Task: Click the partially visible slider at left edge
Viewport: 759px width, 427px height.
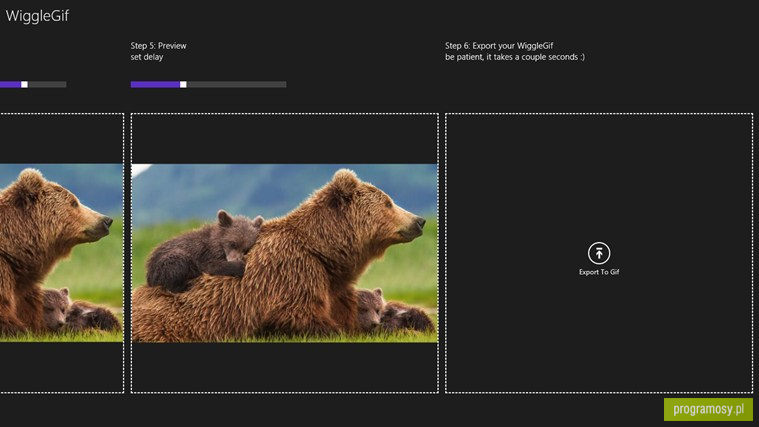Action: pyautogui.click(x=33, y=84)
